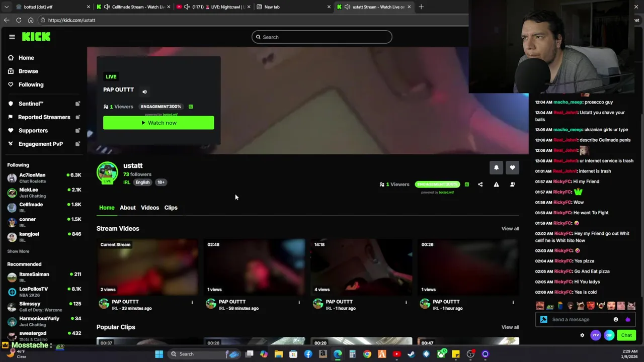The width and height of the screenshot is (644, 362).
Task: Select the channel Home tab
Action: 107,208
